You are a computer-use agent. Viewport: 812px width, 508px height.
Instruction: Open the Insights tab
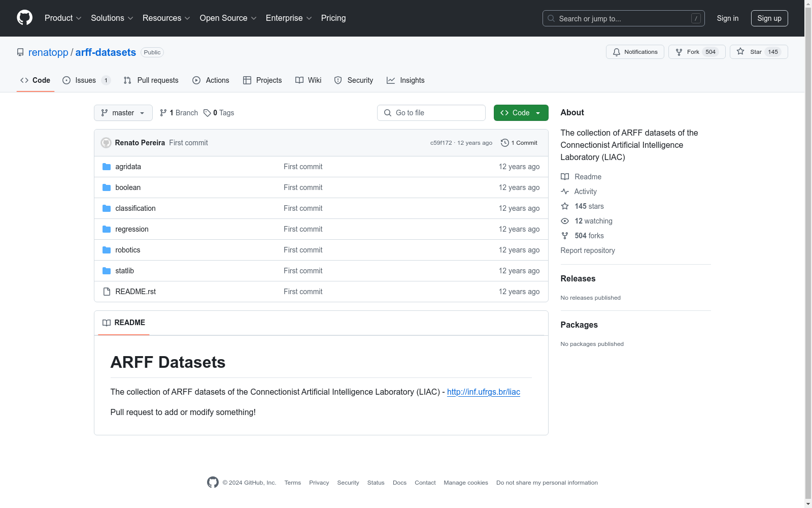pyautogui.click(x=405, y=80)
